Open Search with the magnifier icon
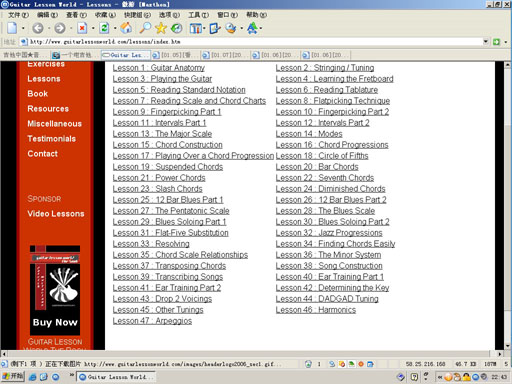Viewport: 512px width, 384px height. click(145, 28)
